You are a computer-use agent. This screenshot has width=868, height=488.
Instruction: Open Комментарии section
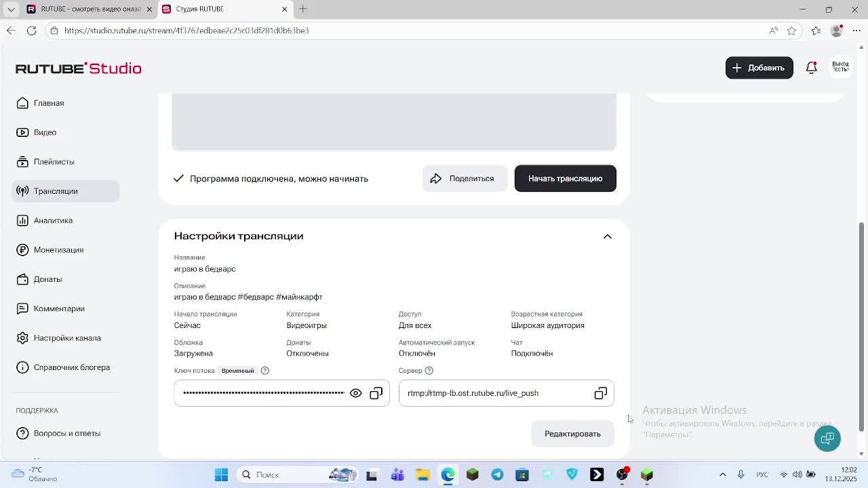[66, 308]
